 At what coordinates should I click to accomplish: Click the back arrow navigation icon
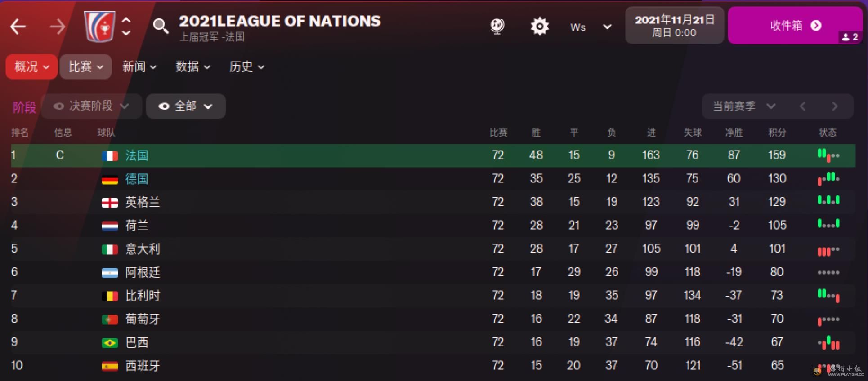18,27
